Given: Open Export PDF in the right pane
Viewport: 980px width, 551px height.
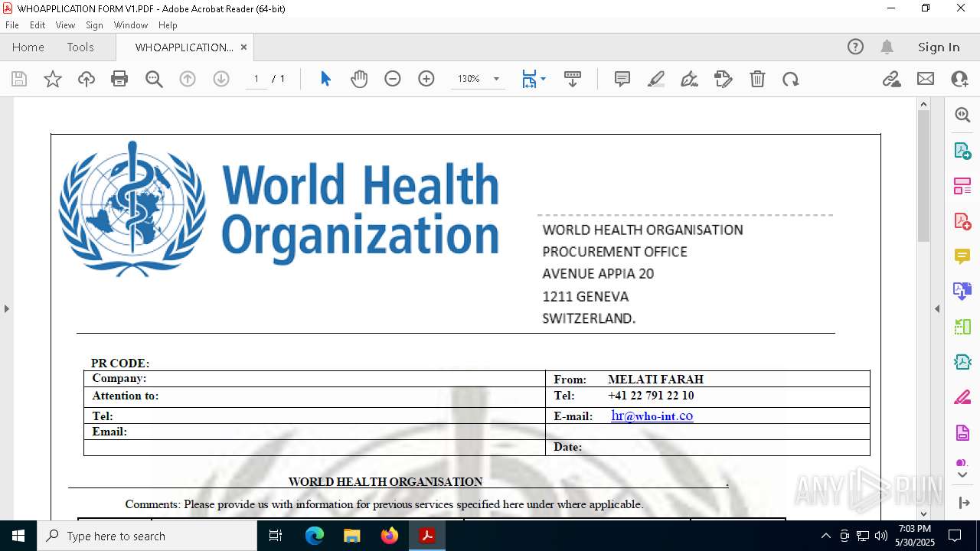Looking at the screenshot, I should (x=962, y=151).
